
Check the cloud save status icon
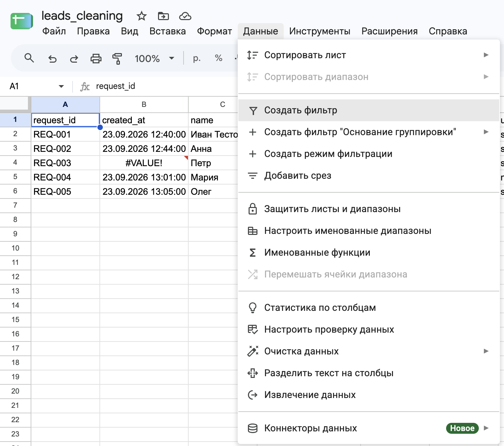[185, 16]
